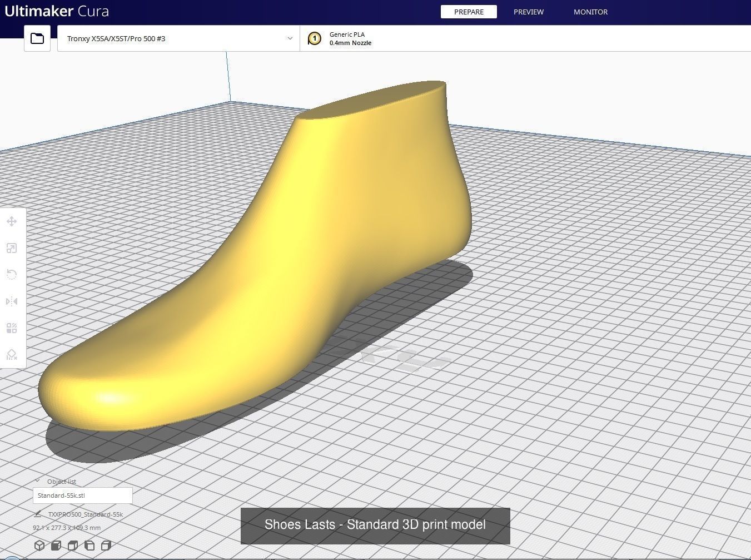Click the Ultimaker Cura logo
Screen dimensions: 751x560
(x=56, y=11)
